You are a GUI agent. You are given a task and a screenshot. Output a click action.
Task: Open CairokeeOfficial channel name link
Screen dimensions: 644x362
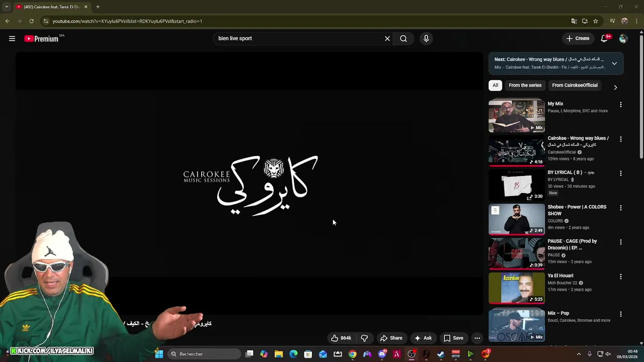561,152
